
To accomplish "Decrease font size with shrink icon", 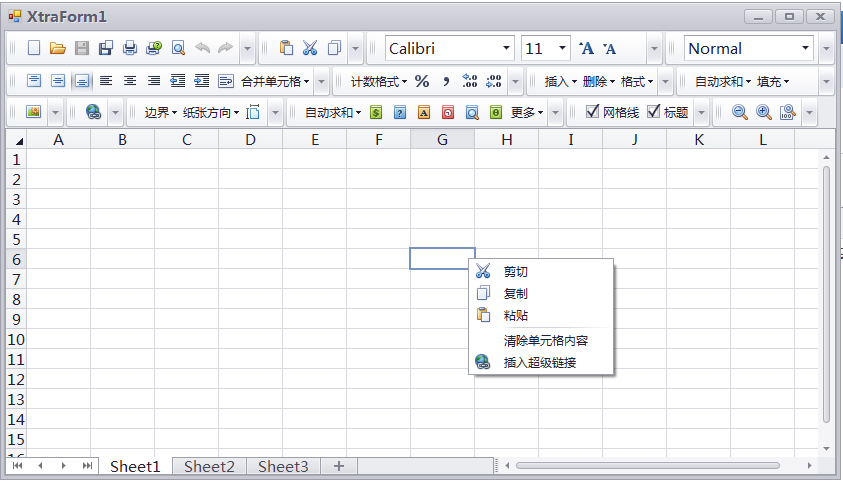I will [609, 48].
